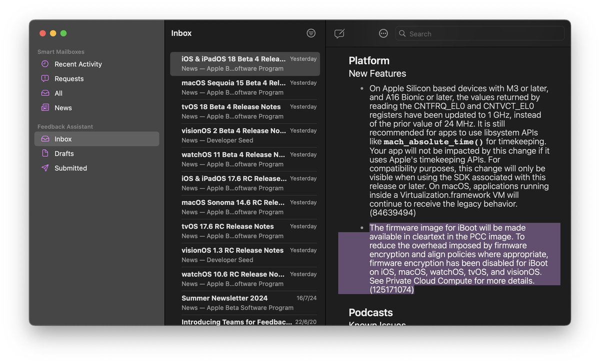This screenshot has height=364, width=600.
Task: Click the All tray icon
Action: 45,93
